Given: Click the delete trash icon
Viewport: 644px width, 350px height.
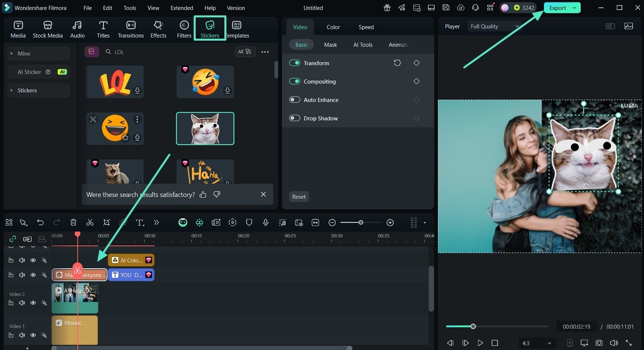Looking at the screenshot, I should [73, 223].
